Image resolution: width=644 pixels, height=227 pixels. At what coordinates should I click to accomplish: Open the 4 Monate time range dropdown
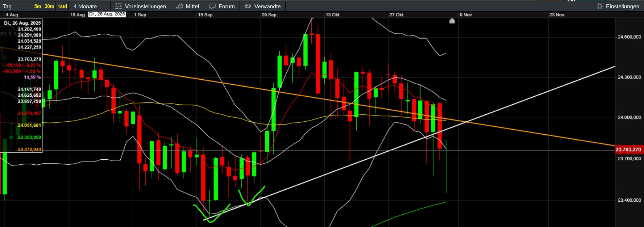(x=86, y=7)
